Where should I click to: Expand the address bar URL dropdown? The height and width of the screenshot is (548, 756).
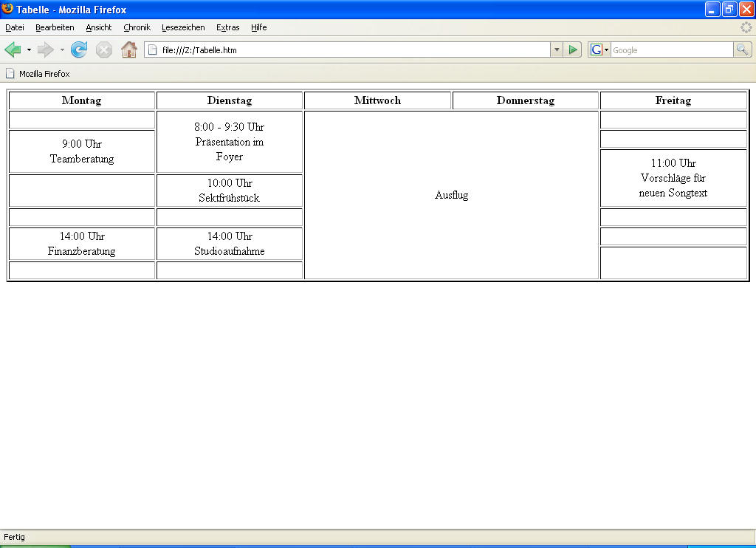point(557,49)
